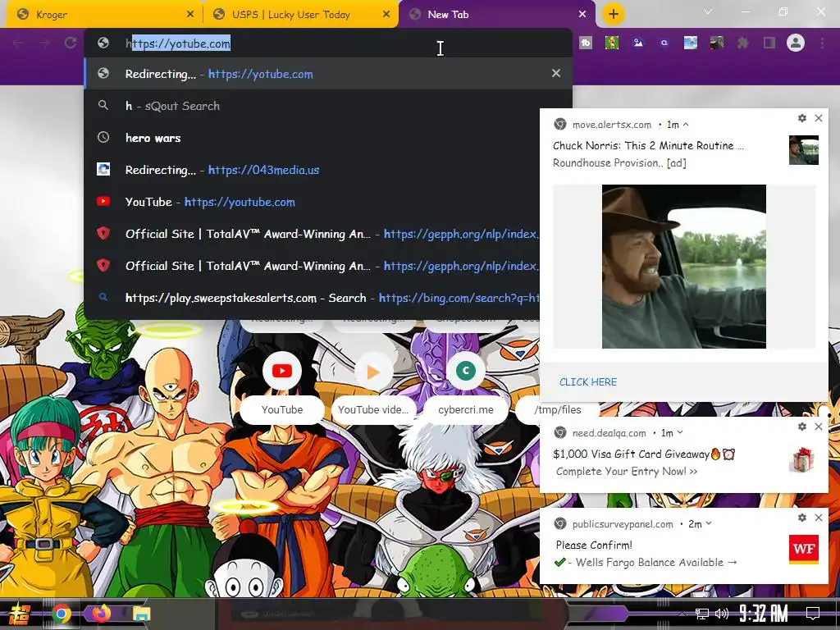Viewport: 840px width, 630px height.
Task: Go back to the previous page
Action: (18, 43)
